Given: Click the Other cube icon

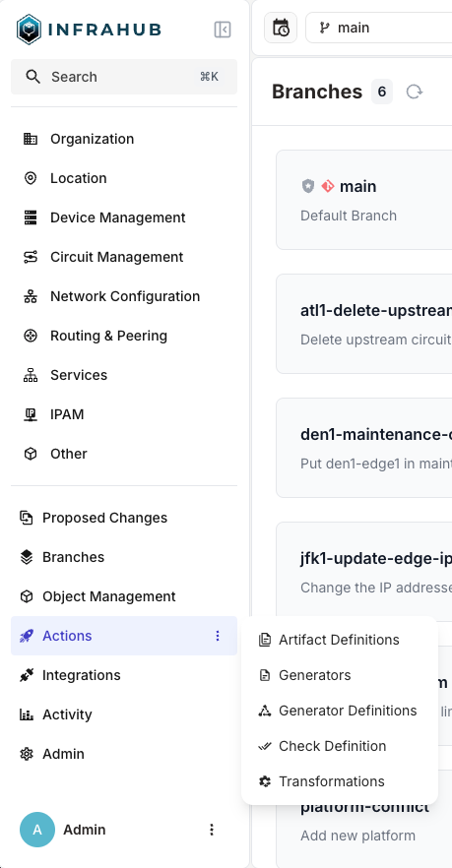Looking at the screenshot, I should click(31, 454).
